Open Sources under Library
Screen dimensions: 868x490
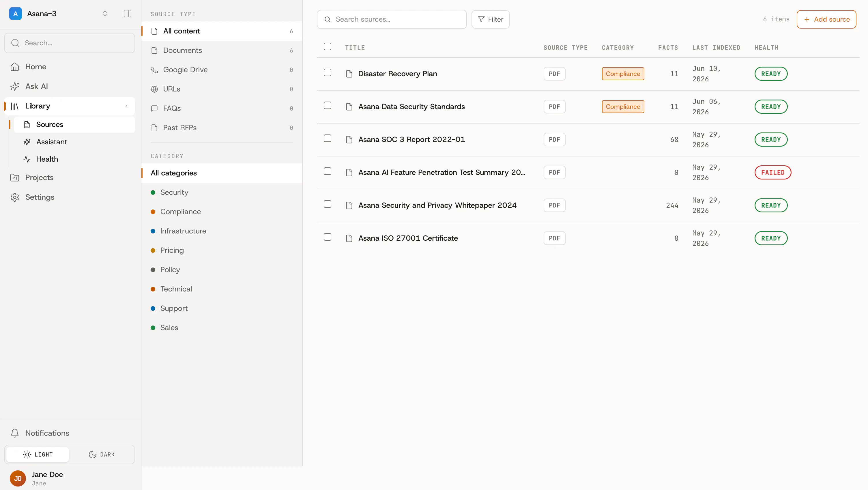[74, 124]
